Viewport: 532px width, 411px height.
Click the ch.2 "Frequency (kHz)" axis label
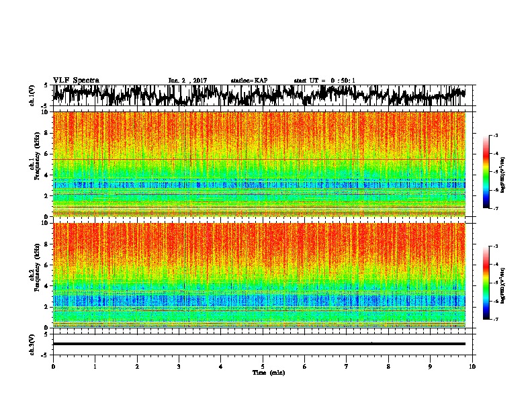coord(37,267)
